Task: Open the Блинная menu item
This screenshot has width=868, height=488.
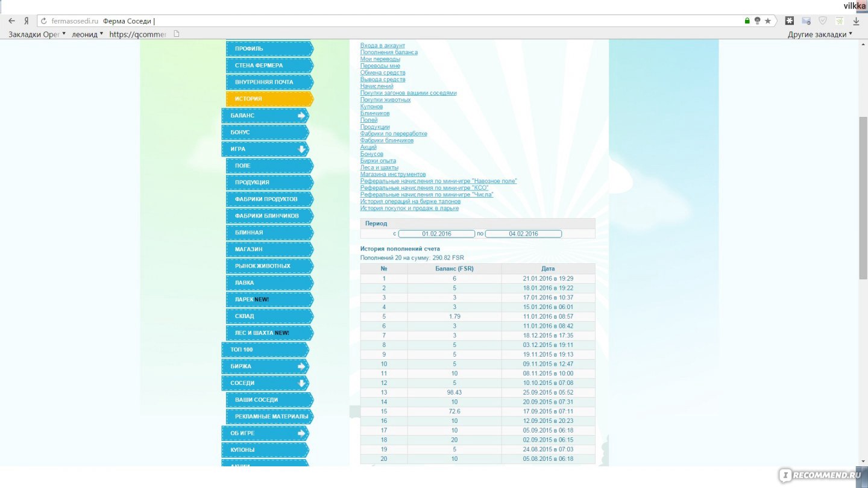Action: point(269,233)
